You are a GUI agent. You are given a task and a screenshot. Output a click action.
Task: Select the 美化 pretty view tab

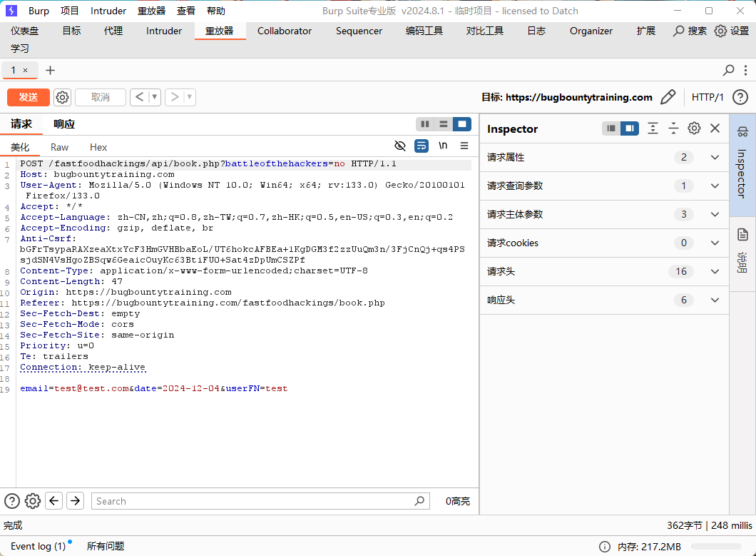point(20,147)
